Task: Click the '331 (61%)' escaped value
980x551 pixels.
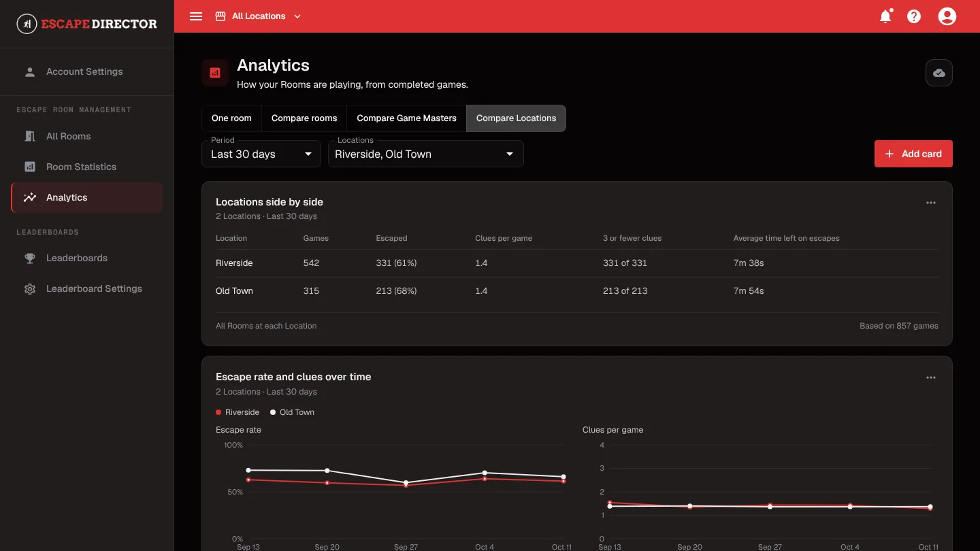Action: [396, 263]
